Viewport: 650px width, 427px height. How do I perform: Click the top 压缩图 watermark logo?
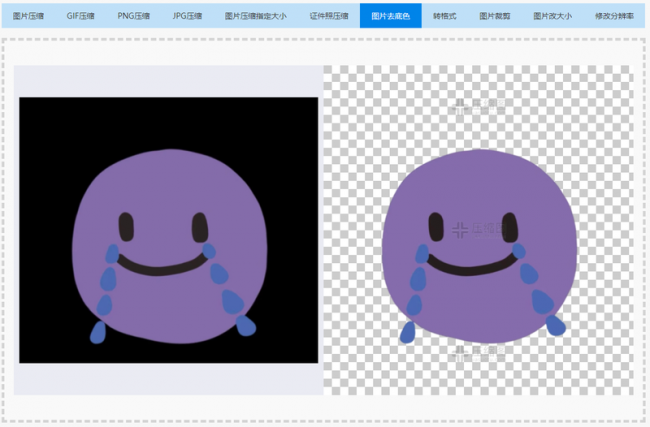pyautogui.click(x=478, y=106)
